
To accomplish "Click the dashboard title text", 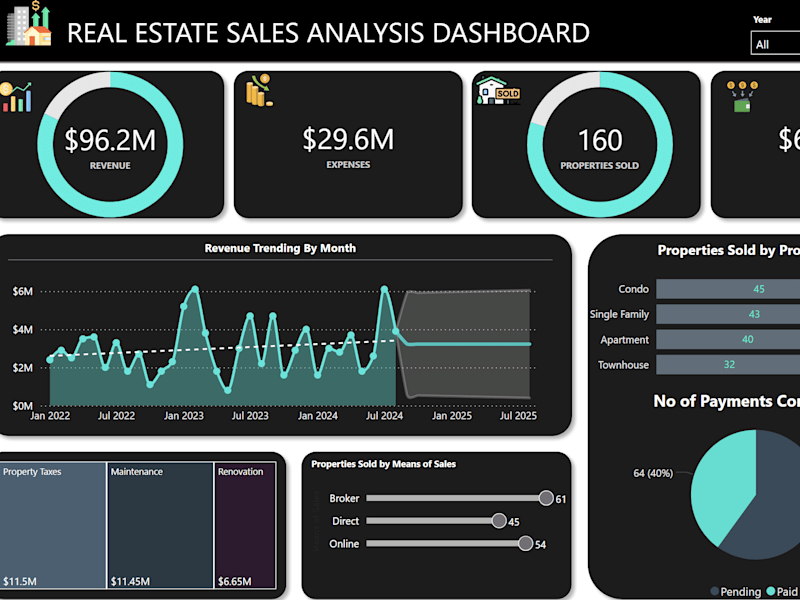I will click(329, 33).
